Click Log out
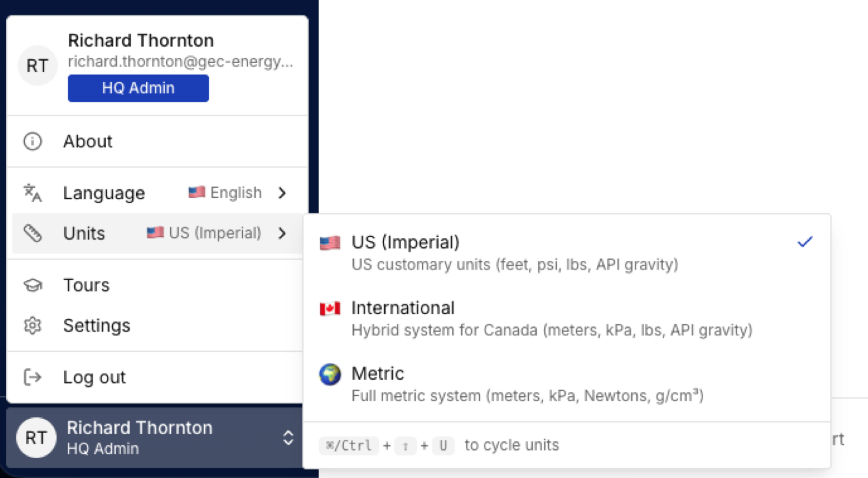This screenshot has height=478, width=868. pyautogui.click(x=94, y=377)
